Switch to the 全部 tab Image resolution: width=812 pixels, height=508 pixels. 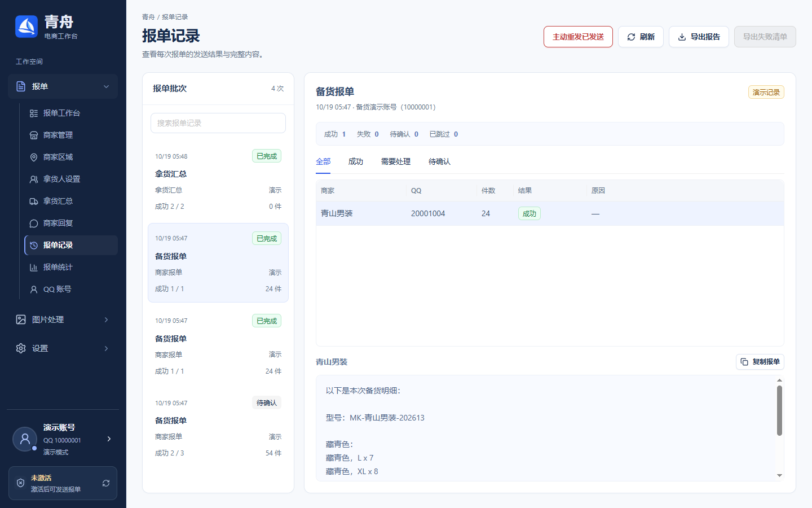point(323,161)
